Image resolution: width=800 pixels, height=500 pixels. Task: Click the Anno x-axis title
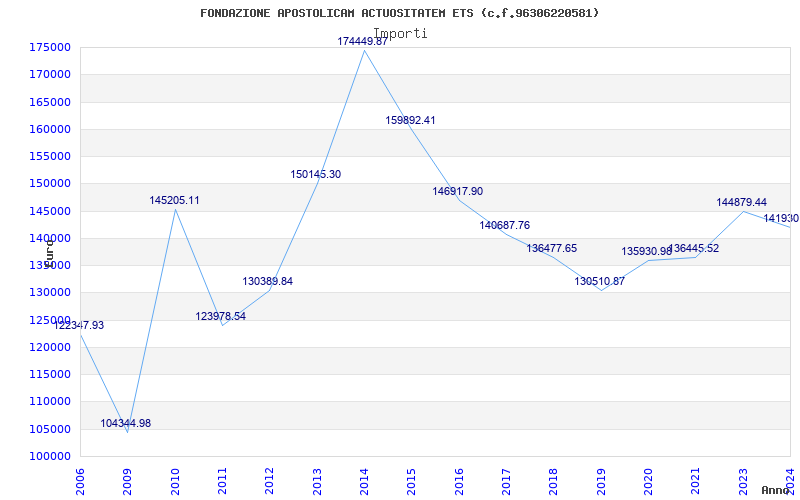point(775,490)
